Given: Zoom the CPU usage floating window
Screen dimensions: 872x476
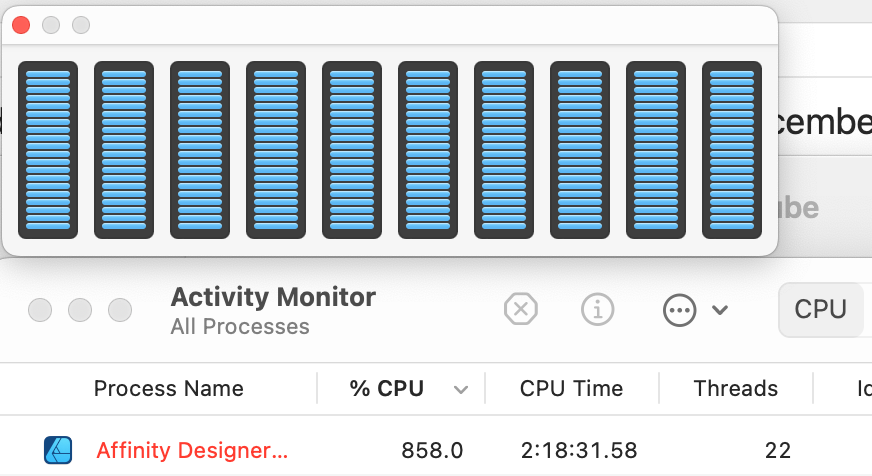Looking at the screenshot, I should click(x=81, y=25).
